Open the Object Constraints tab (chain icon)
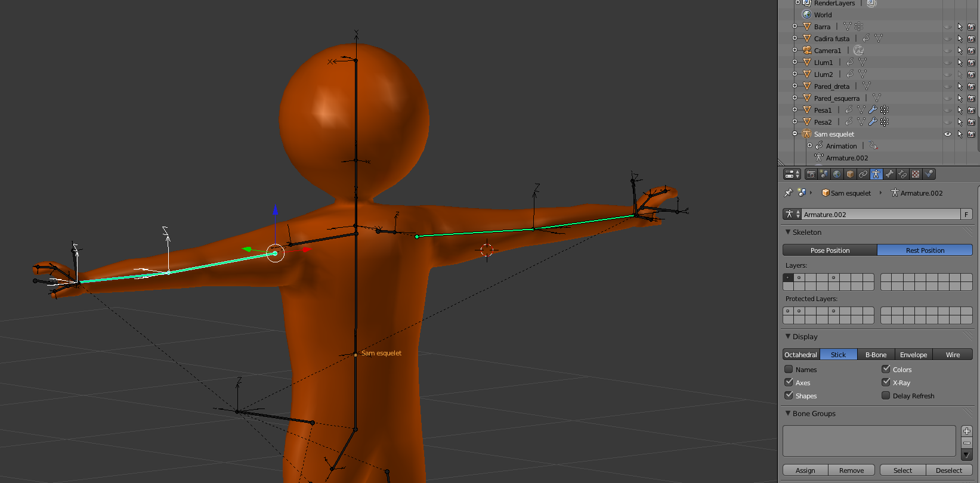The image size is (980, 483). click(863, 174)
